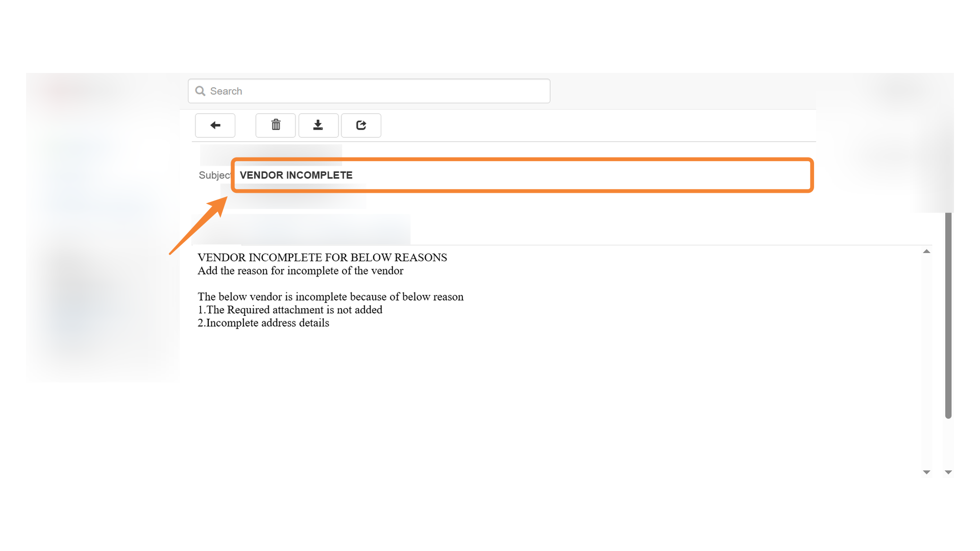Delete the email with trash icon

[276, 126]
